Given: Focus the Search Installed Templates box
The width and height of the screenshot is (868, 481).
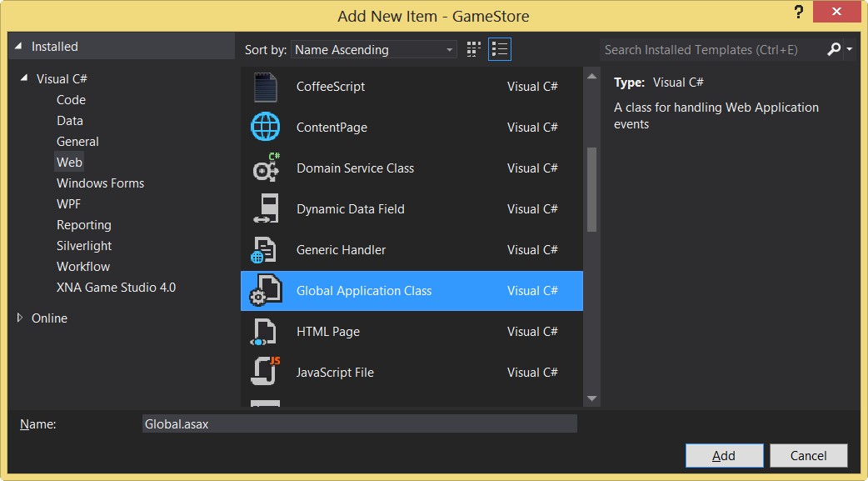Looking at the screenshot, I should (712, 50).
